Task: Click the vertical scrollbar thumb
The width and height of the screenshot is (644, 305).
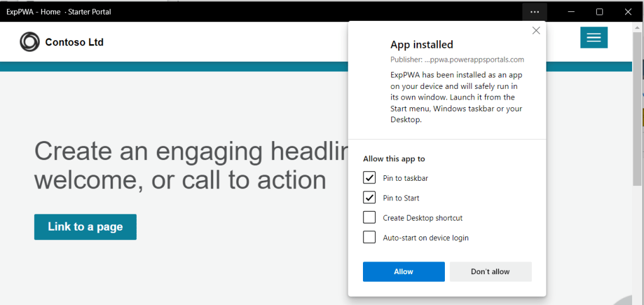Action: click(638, 107)
